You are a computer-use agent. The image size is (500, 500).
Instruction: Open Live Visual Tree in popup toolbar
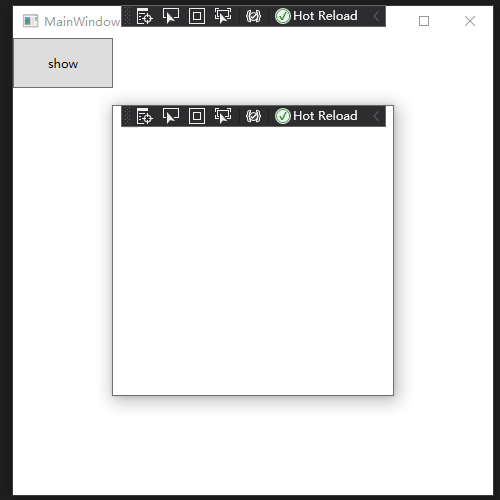pyautogui.click(x=144, y=116)
